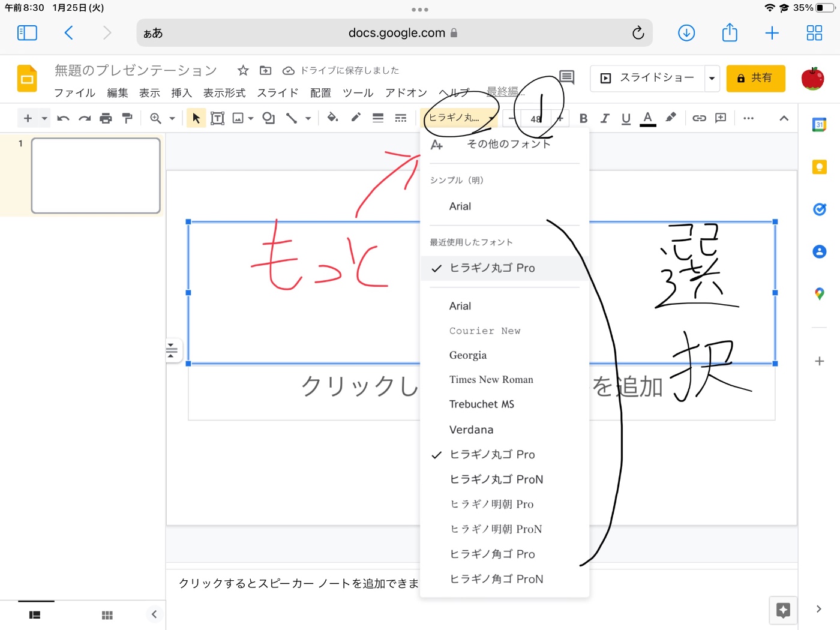Collapse the slide filmstrip panel
The width and height of the screenshot is (840, 630).
(154, 614)
